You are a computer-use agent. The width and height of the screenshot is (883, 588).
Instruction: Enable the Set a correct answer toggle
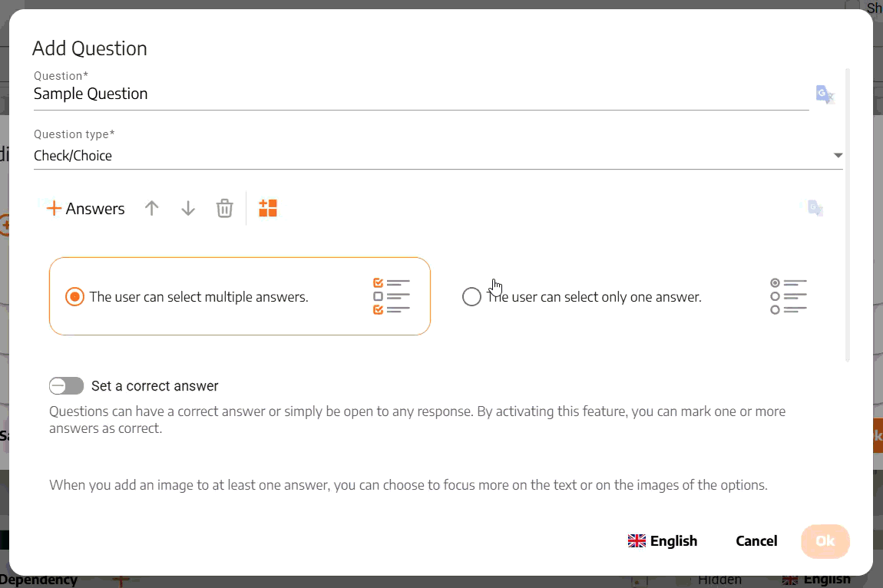67,386
